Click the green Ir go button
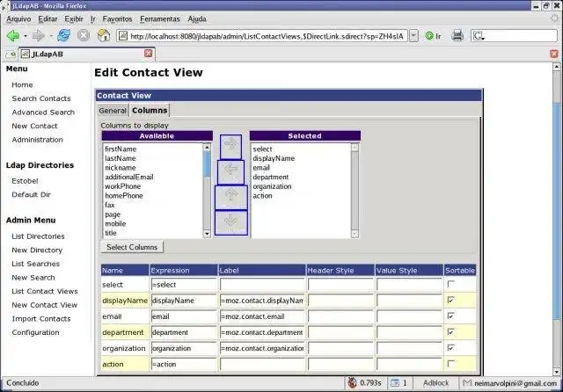This screenshot has width=563, height=392. (x=433, y=36)
